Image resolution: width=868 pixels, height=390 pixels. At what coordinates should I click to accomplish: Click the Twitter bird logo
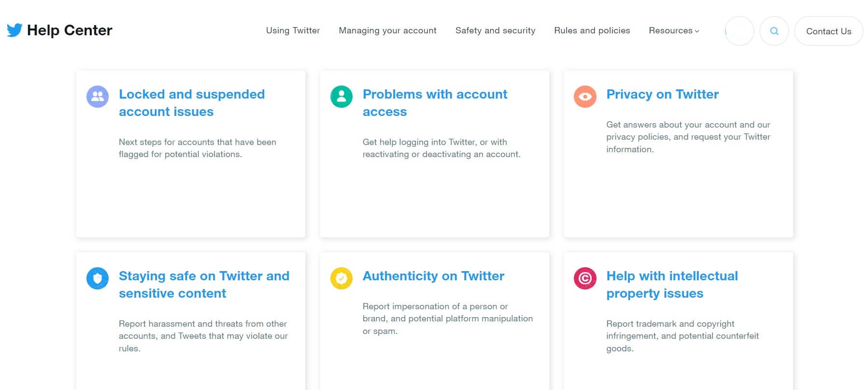[14, 30]
